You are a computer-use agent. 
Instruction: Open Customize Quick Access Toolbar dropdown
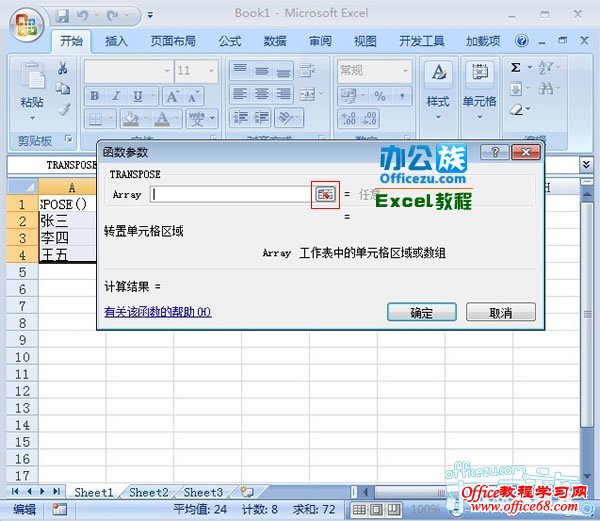[x=150, y=15]
